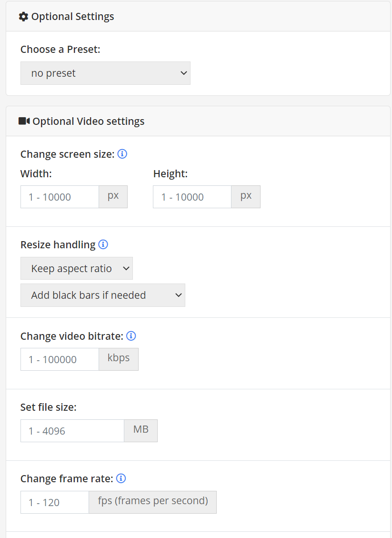Viewport: 392px width, 538px height.
Task: Click info icon beside Change frame rate
Action: point(121,478)
